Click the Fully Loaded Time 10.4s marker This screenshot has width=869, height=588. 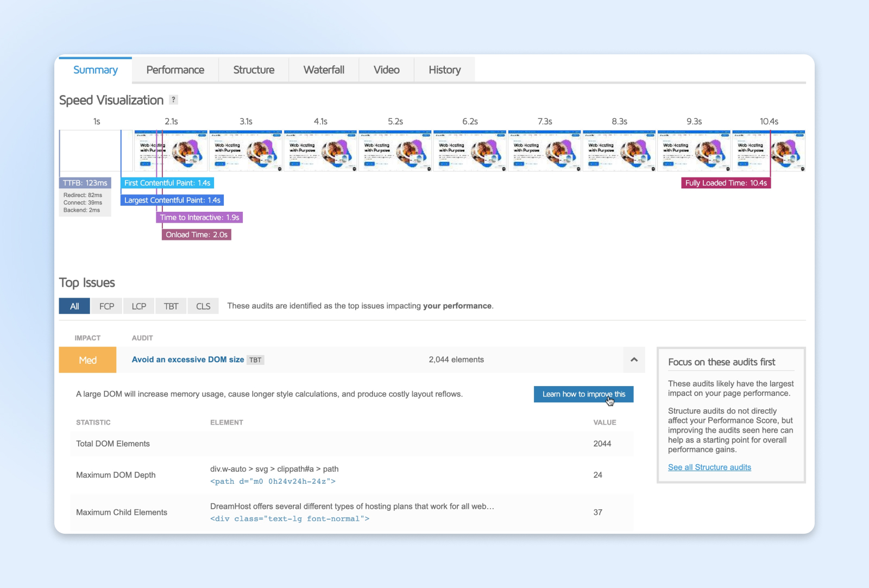point(726,183)
